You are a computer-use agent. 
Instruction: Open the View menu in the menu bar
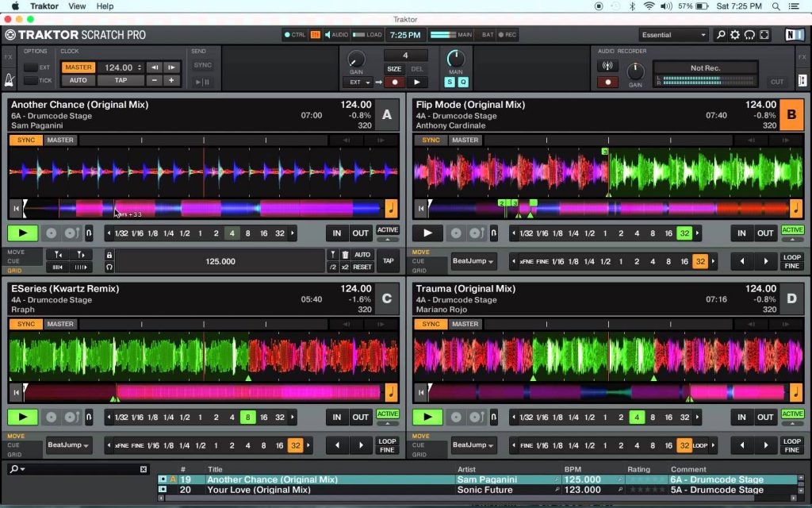tap(77, 6)
